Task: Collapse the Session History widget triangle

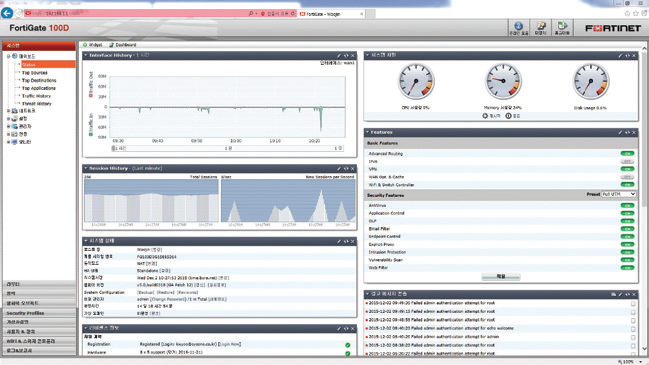Action: 86,168
